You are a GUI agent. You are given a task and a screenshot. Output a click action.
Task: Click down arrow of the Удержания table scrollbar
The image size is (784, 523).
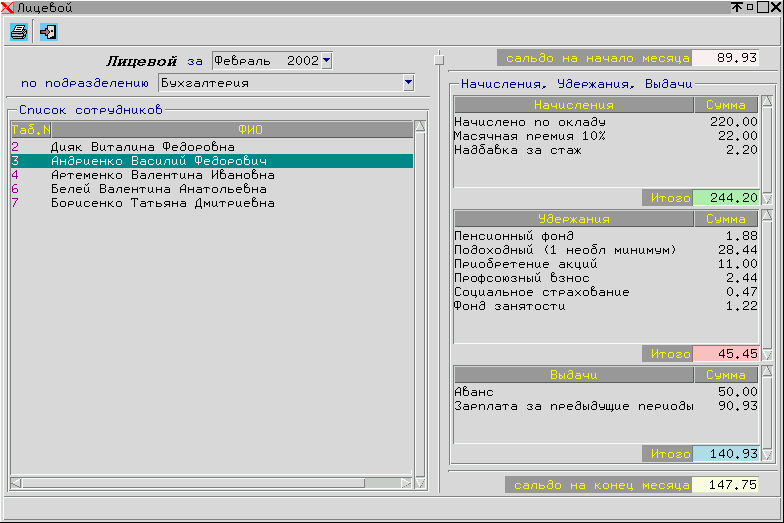coord(767,355)
